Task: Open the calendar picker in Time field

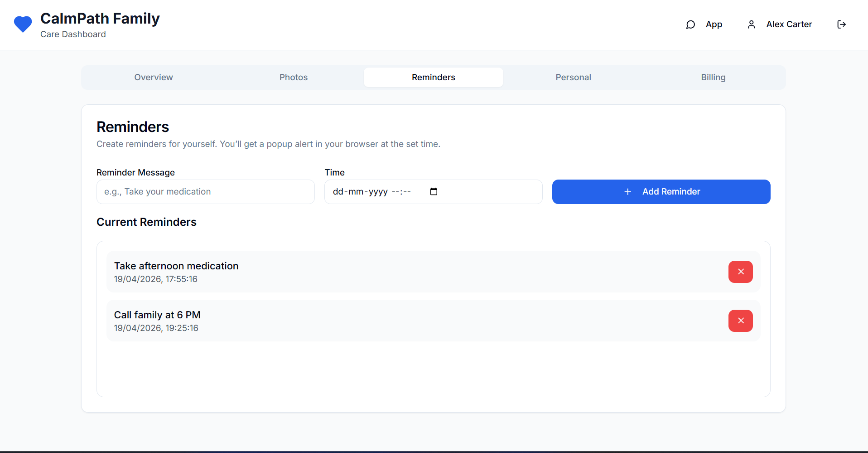Action: pos(434,192)
